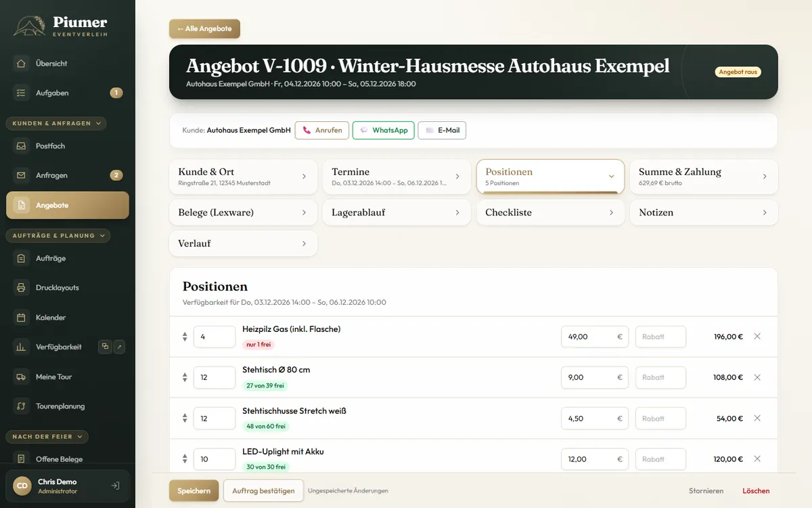Save changes with Speichern button
The width and height of the screenshot is (812, 508).
click(194, 490)
